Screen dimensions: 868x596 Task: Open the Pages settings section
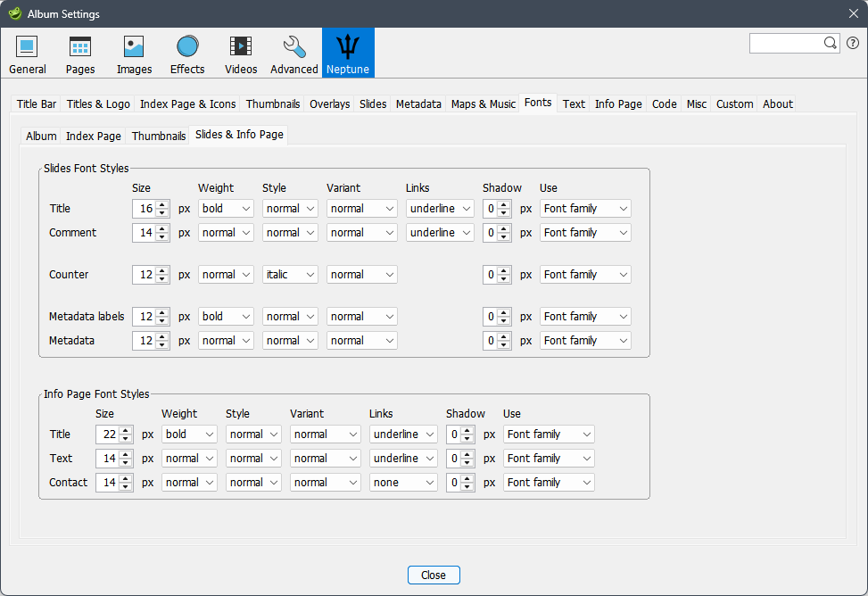coord(80,54)
